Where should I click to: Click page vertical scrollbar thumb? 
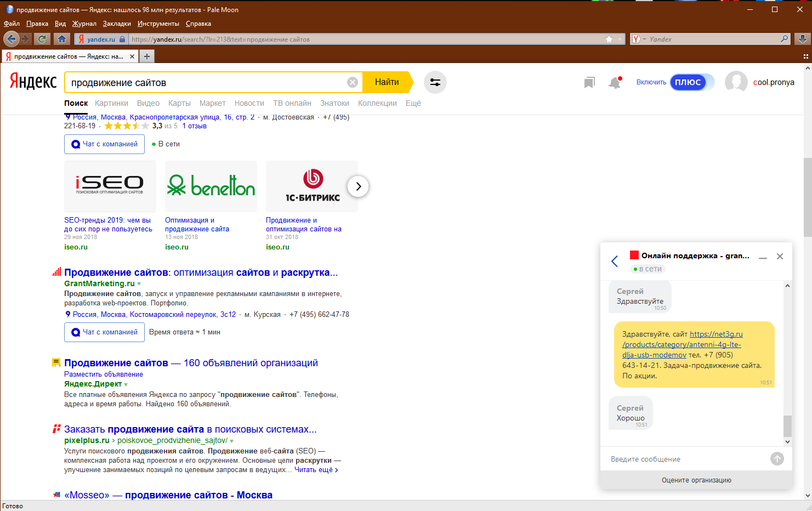tap(807, 197)
